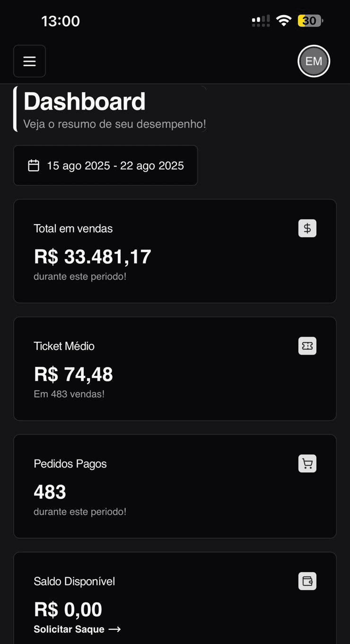Tap the wallet icon on Saldo Disponível
The height and width of the screenshot is (644, 350).
tap(307, 581)
